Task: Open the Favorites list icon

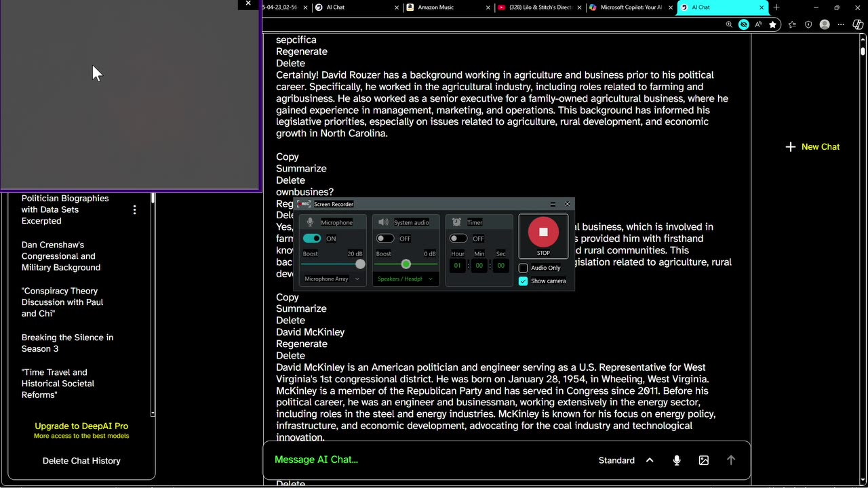Action: (792, 24)
